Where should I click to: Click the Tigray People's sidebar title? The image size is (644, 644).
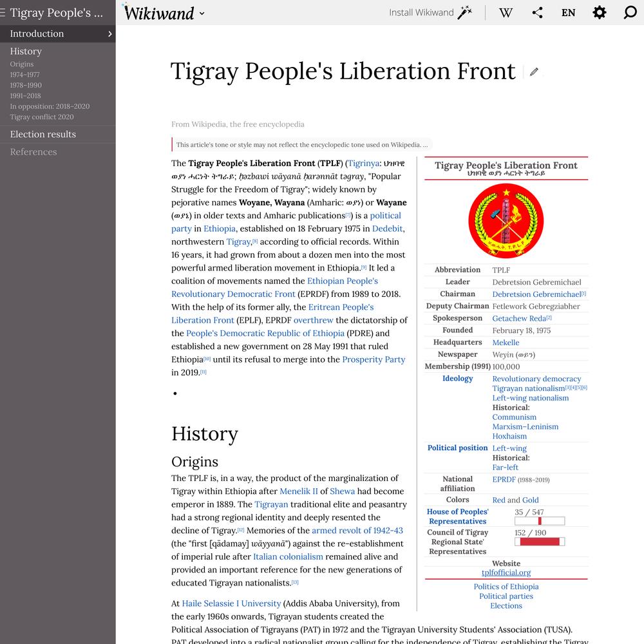click(56, 13)
